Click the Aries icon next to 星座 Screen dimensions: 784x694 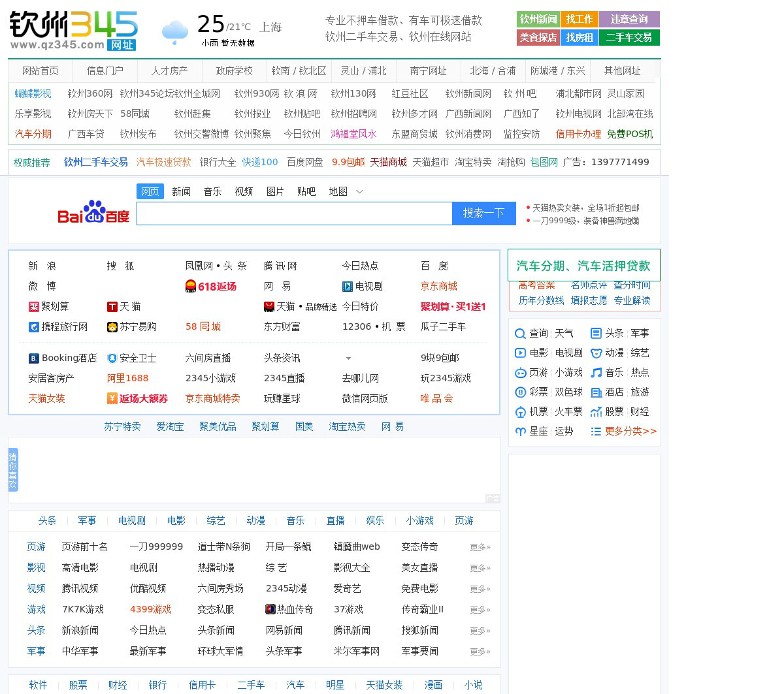(x=520, y=432)
